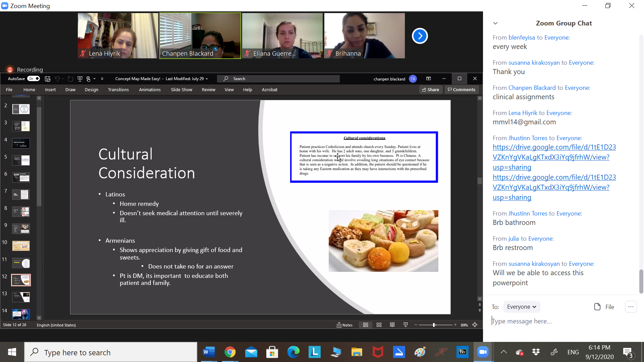Image resolution: width=644 pixels, height=362 pixels.
Task: Toggle touch/mouse mode icon
Action: click(x=88, y=79)
